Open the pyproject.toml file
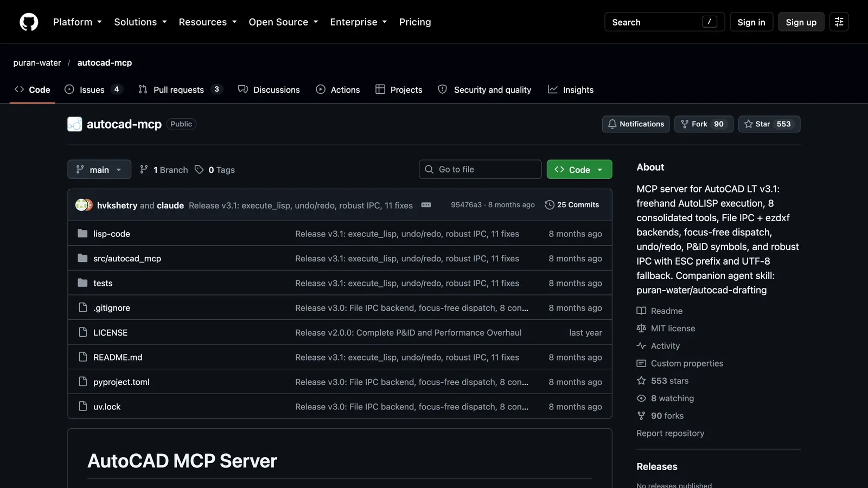 coord(122,382)
